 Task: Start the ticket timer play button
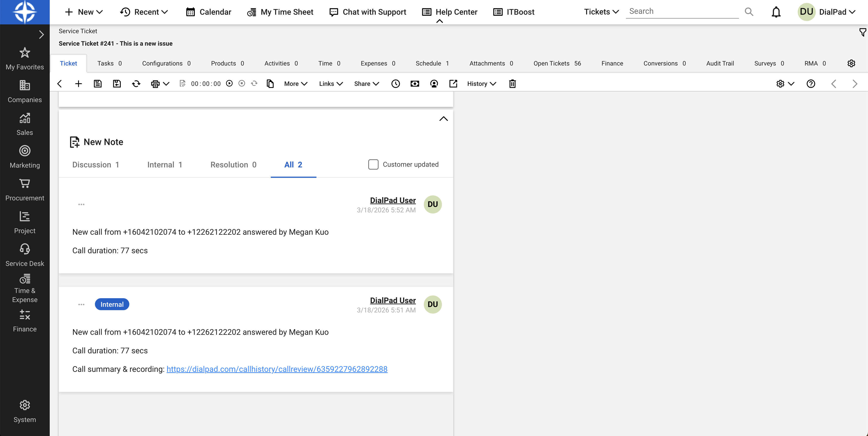[229, 83]
